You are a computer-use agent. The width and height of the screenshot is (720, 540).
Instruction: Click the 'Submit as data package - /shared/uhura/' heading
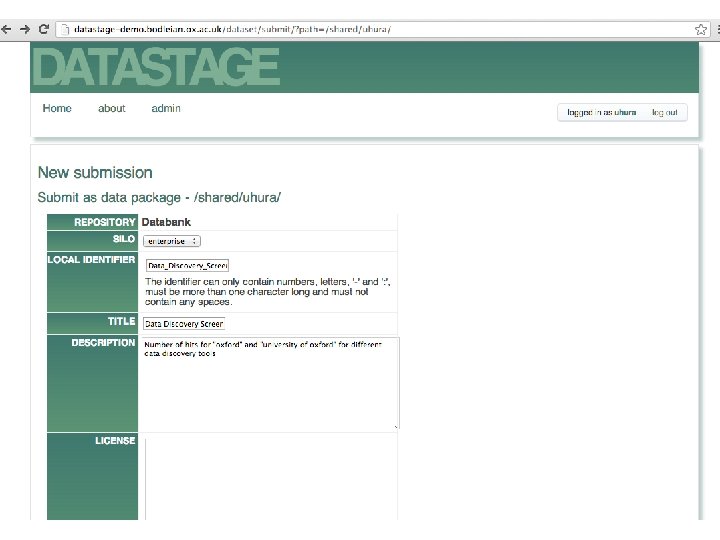159,198
